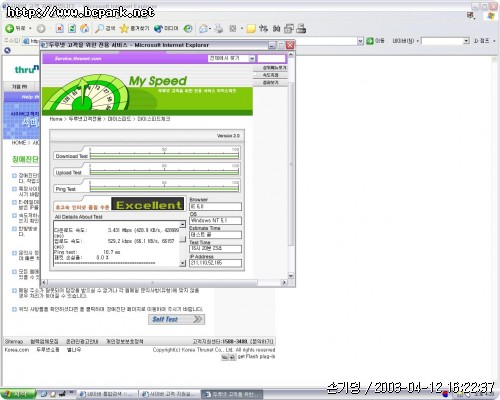
Task: Click popup vertical scrollbar down arrow
Action: click(x=291, y=276)
